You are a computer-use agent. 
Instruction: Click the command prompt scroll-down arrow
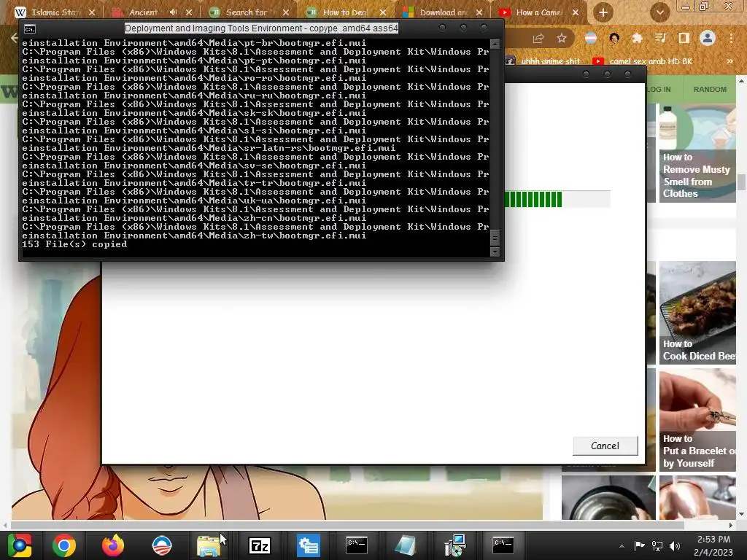point(495,252)
